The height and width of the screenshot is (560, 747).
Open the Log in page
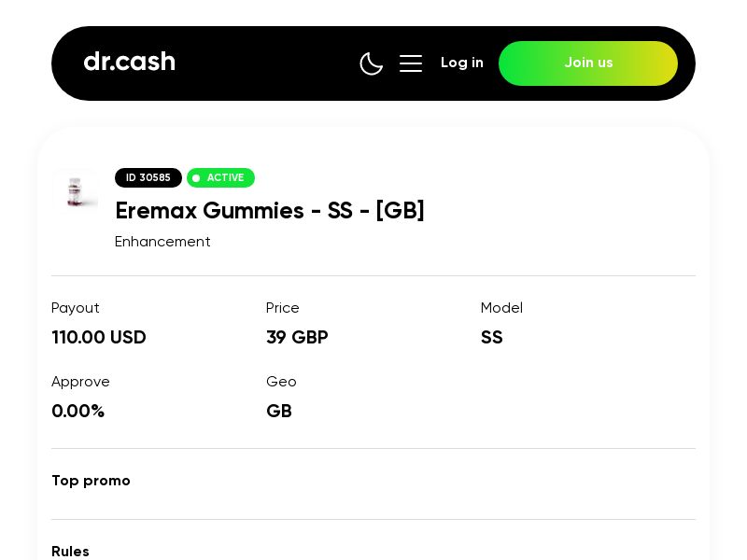click(x=462, y=63)
